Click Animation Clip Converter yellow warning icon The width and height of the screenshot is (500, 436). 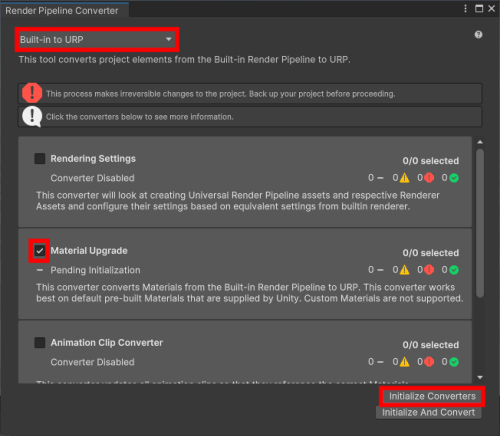[x=405, y=362]
